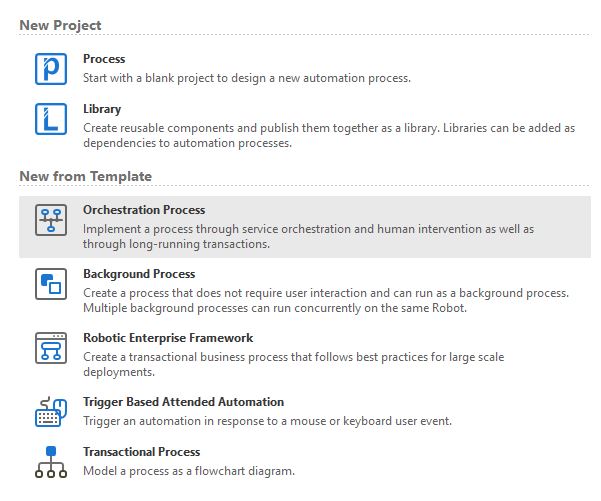Click the Background Process overlapping squares icon

click(51, 284)
